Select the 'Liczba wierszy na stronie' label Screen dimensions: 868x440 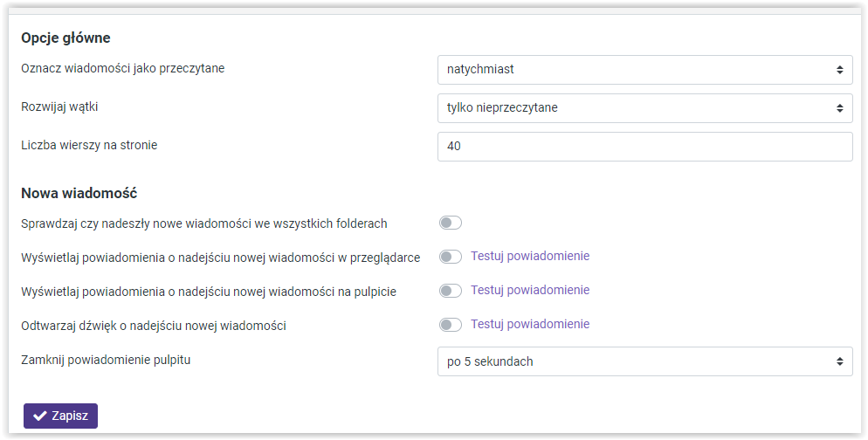click(x=89, y=145)
